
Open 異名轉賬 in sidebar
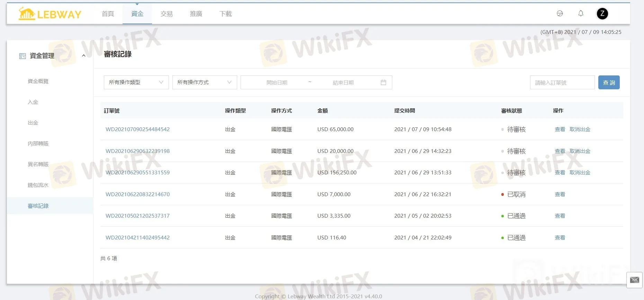coord(38,164)
